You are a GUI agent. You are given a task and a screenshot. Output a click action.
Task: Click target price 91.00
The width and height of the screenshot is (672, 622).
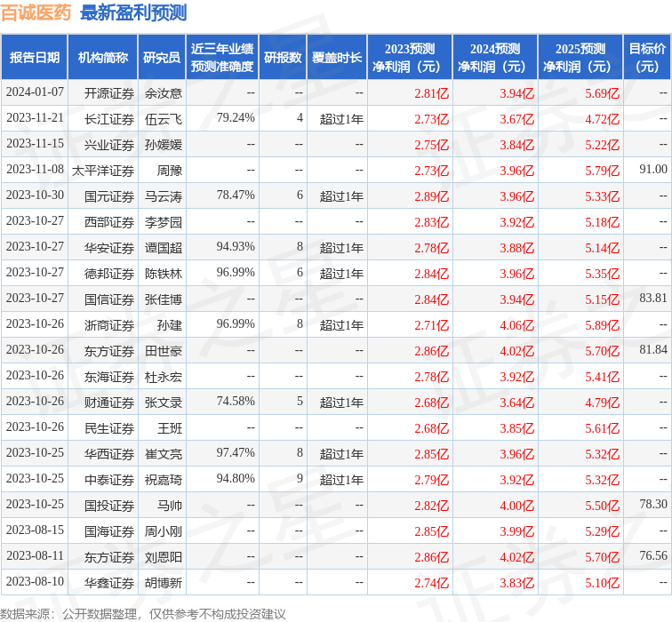653,169
